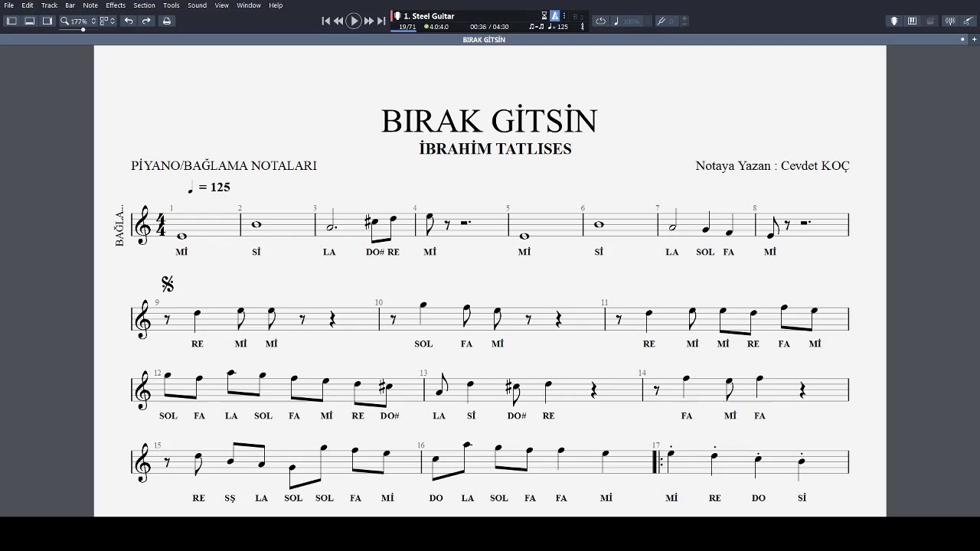Image resolution: width=980 pixels, height=551 pixels.
Task: Toggle the count-in hourglass icon
Action: (544, 15)
